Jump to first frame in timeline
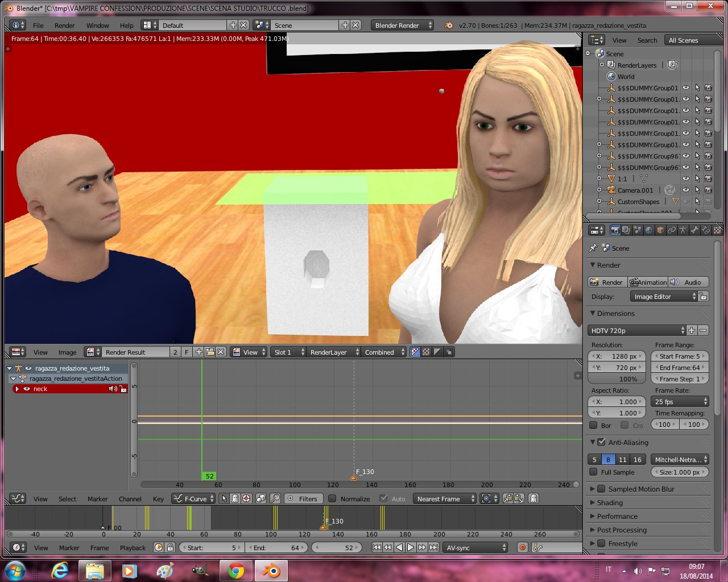Screen dimensions: 728x582 click(377, 547)
